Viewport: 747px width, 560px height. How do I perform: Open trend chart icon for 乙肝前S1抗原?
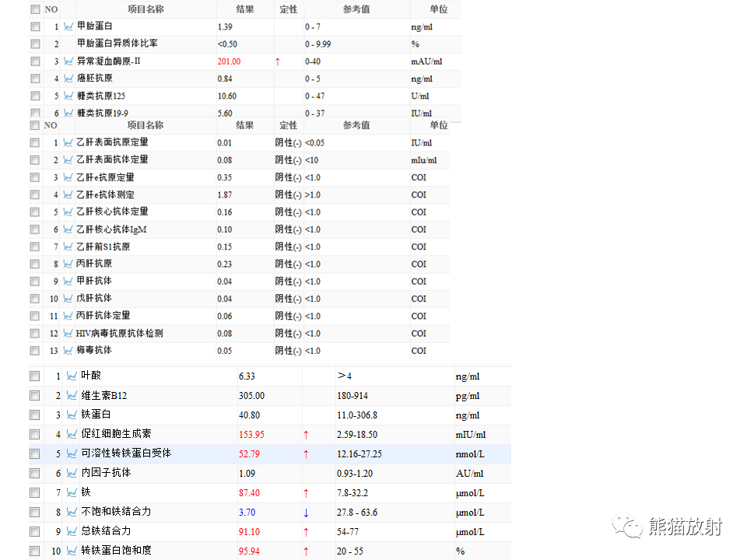pyautogui.click(x=68, y=247)
